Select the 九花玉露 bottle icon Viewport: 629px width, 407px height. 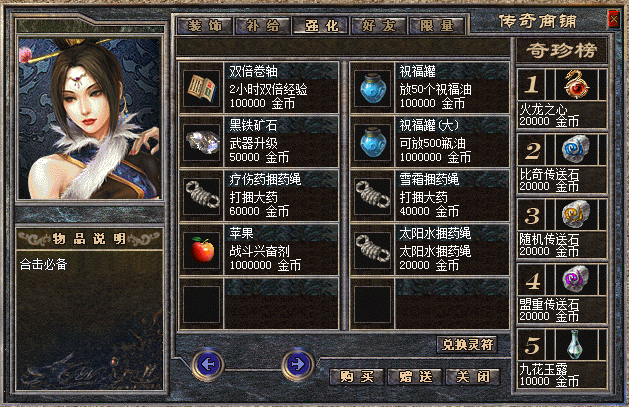click(576, 344)
